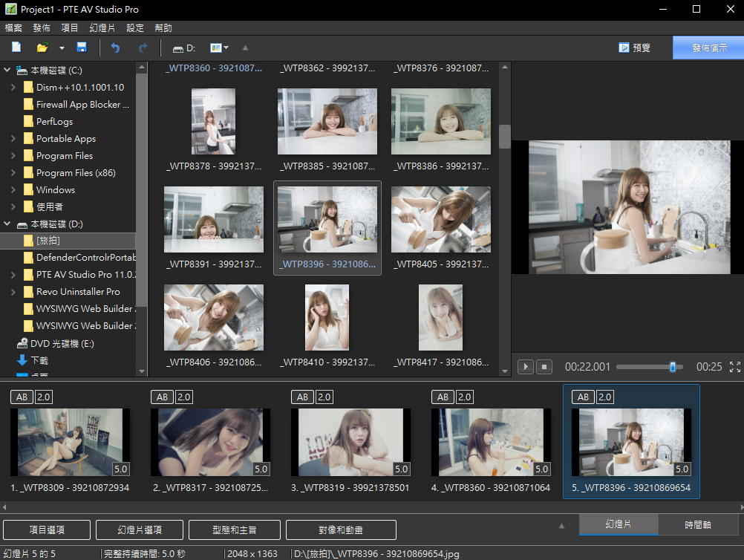Screen dimensions: 744x560
Task: Open the 發佈 menu
Action: [x=42, y=27]
